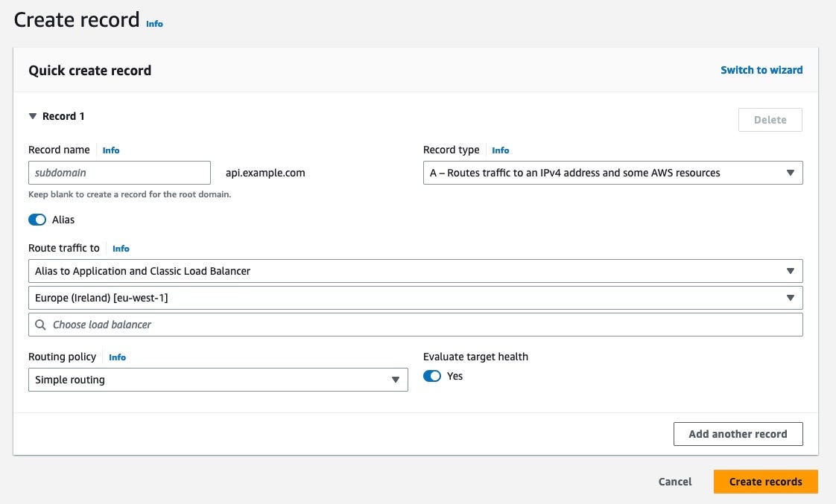Open Info help for Routing policy

(x=117, y=357)
